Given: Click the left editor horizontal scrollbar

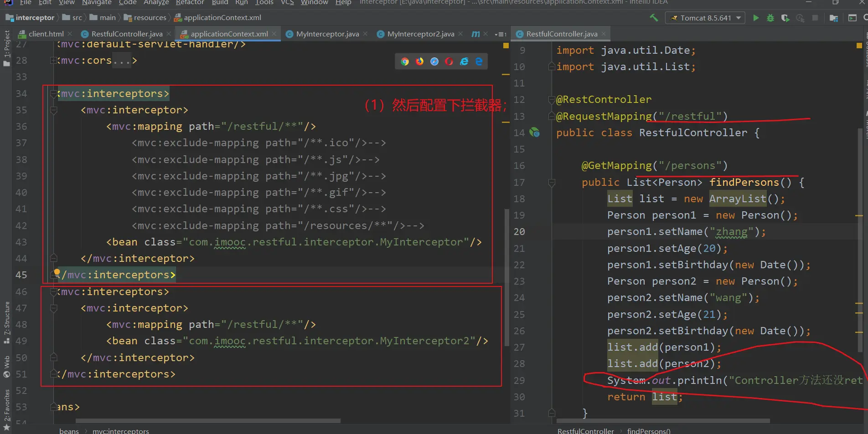Looking at the screenshot, I should coord(208,421).
